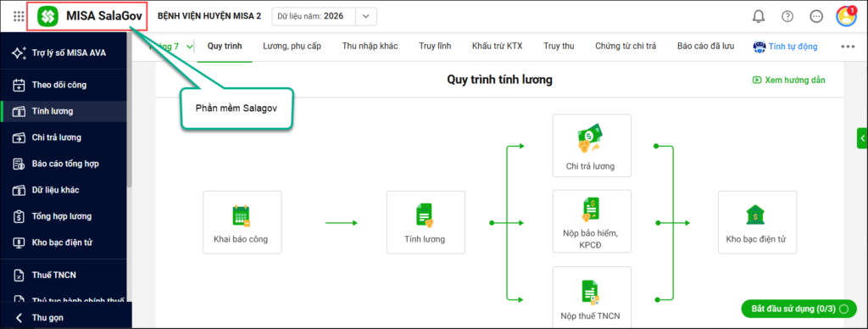
Task: Collapse the sidebar with Thu gọn
Action: click(47, 317)
